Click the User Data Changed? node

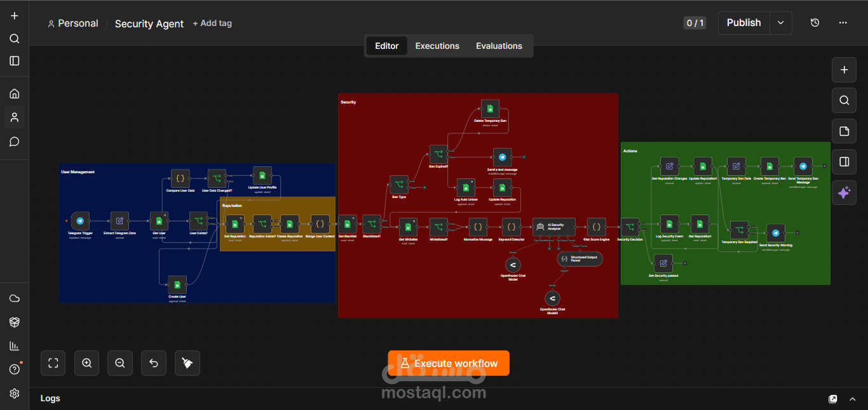[217, 178]
